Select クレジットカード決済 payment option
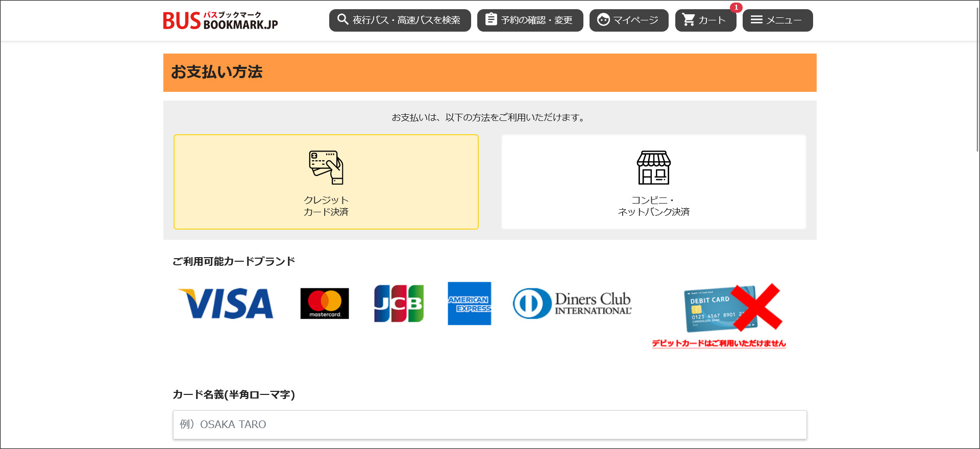The height and width of the screenshot is (449, 980). pos(326,182)
